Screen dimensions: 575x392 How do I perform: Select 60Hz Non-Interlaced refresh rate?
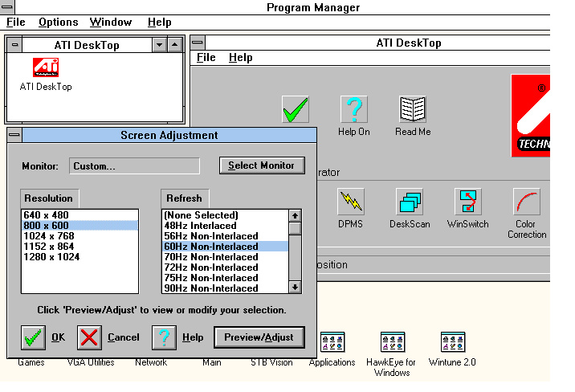[x=225, y=247]
